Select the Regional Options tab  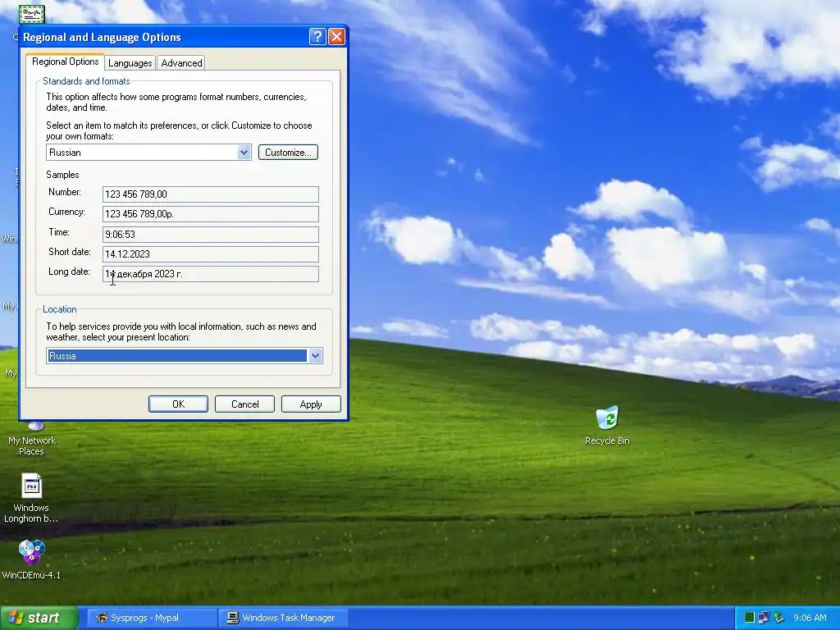point(66,62)
